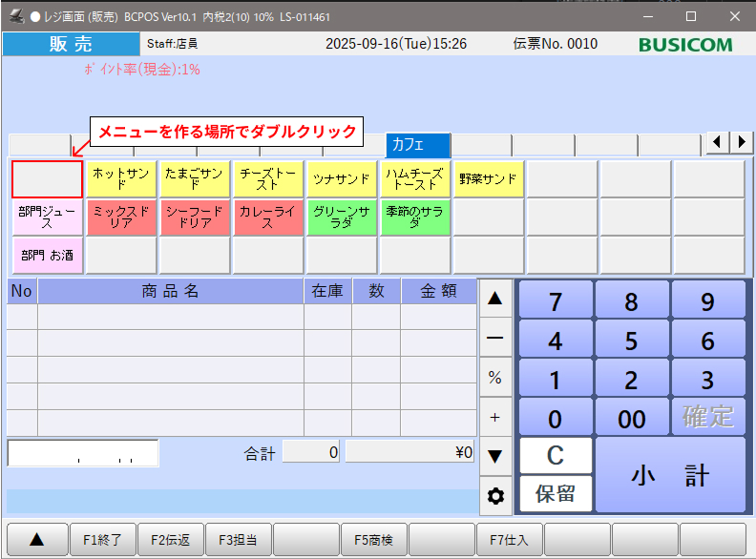Click the minus quantity button
Image resolution: width=756 pixels, height=559 pixels.
[x=494, y=338]
